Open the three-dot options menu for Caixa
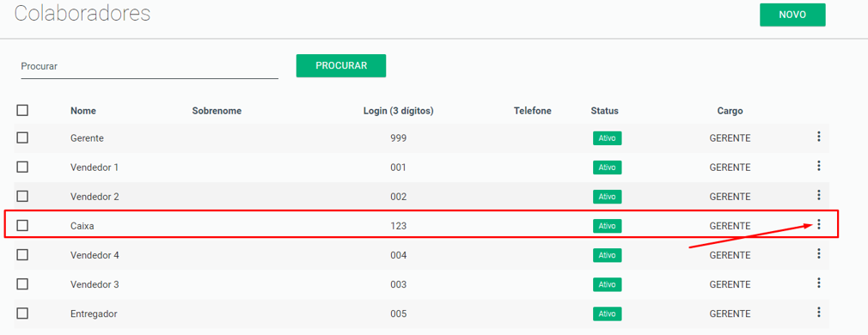Image resolution: width=868 pixels, height=335 pixels. click(x=819, y=224)
